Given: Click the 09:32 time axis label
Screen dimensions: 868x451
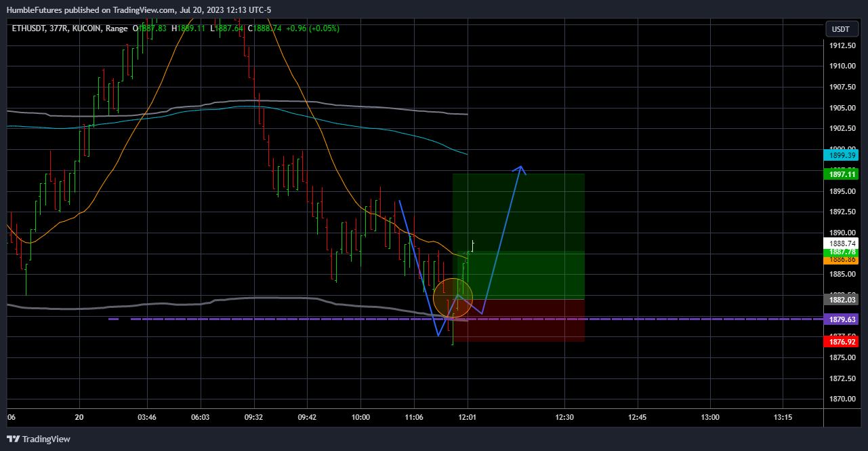Looking at the screenshot, I should [253, 417].
